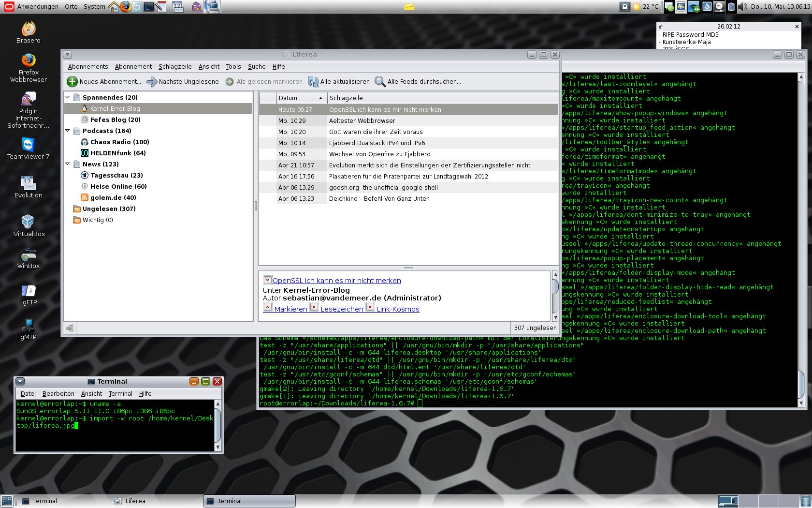Click the Lesezeichen link in preview
Viewport: 812px width, 508px height.
pos(342,309)
